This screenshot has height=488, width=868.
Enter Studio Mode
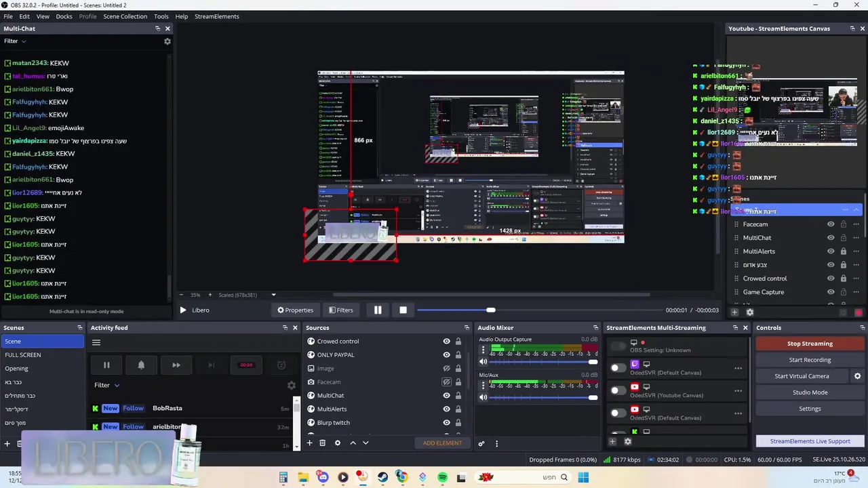pos(810,392)
